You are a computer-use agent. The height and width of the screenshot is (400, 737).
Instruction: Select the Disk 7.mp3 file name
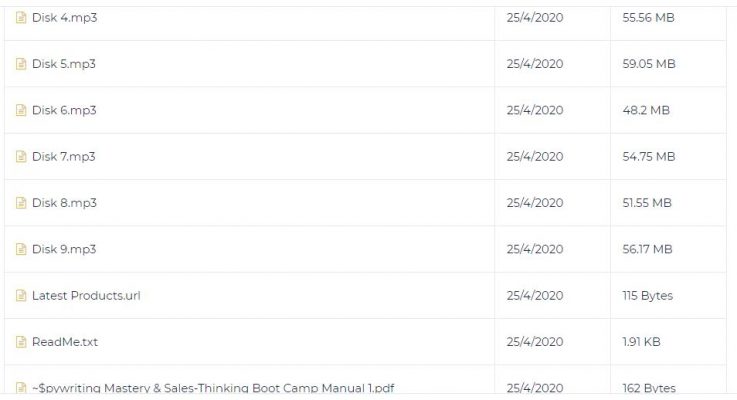coord(63,157)
